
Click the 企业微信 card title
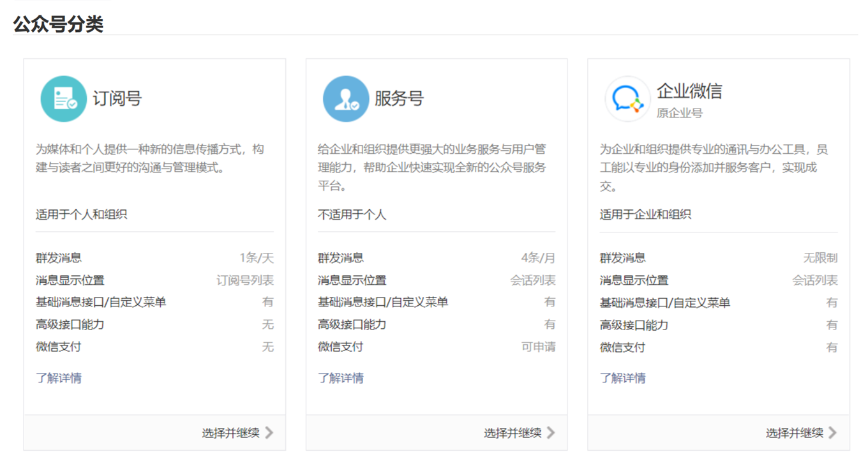pyautogui.click(x=690, y=91)
